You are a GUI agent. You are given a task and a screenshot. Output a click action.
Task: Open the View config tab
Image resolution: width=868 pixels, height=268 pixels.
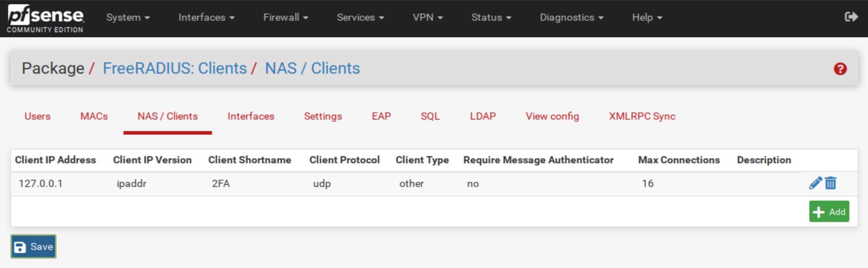552,116
